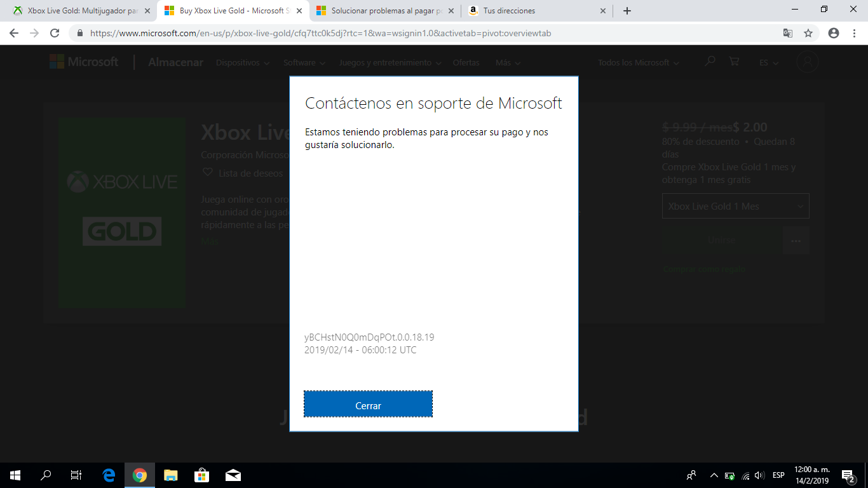Close the Microsoft support dialog with Cerrar
Screen dimensions: 868x488
click(x=368, y=404)
